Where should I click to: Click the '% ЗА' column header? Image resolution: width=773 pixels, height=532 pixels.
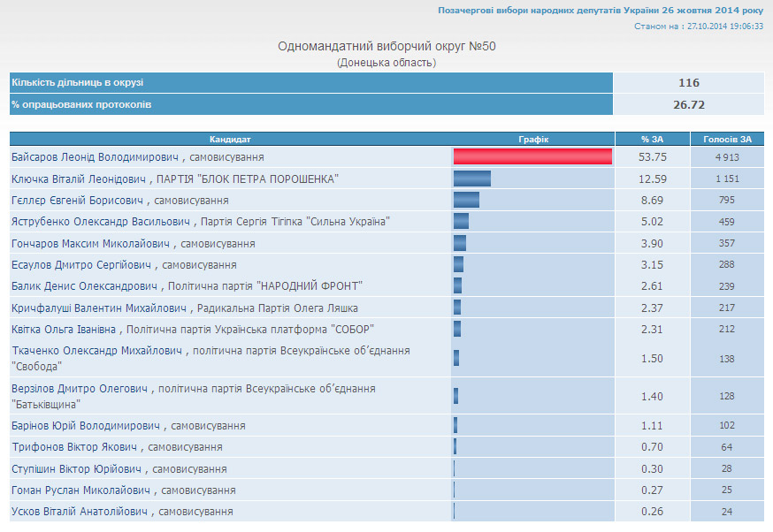(652, 139)
